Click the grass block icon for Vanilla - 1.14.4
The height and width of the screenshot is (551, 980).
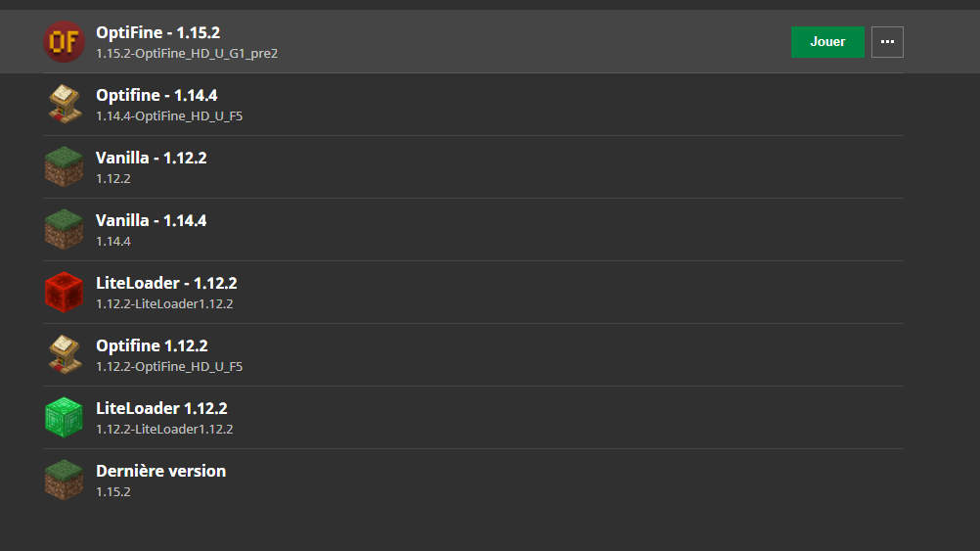(64, 230)
